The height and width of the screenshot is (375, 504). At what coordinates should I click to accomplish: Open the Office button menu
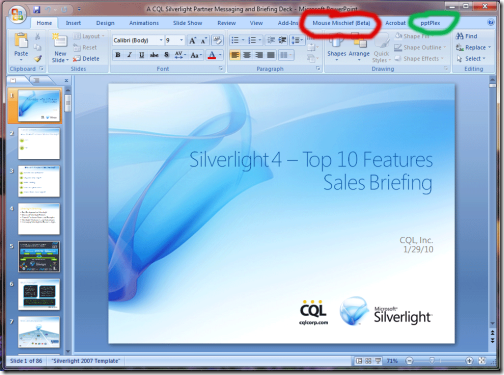17,14
